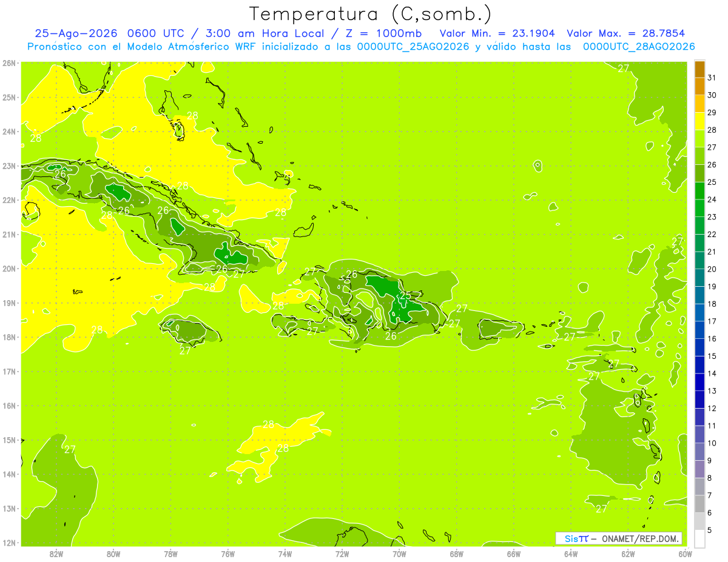Click the "SisTT – ONAMET/REP.DOM." credit box
This screenshot has height=562, width=728.
click(x=619, y=538)
